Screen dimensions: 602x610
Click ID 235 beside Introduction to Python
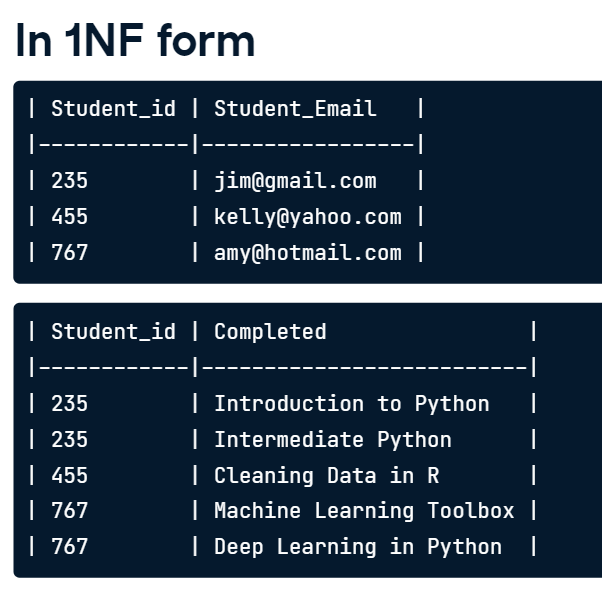[70, 404]
